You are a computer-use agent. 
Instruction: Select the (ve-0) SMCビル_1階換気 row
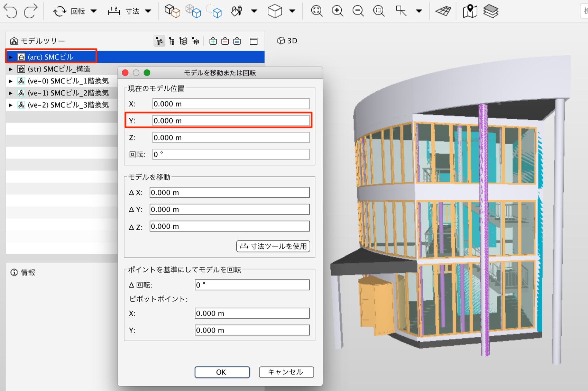(x=62, y=81)
